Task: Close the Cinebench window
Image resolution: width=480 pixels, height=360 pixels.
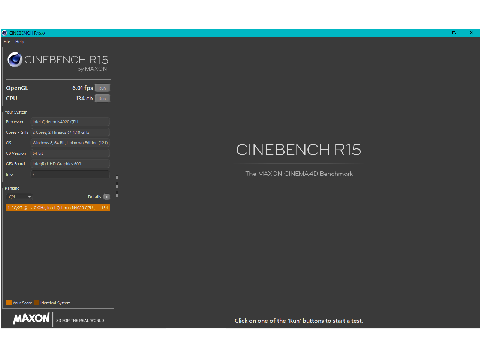Action: [x=471, y=33]
